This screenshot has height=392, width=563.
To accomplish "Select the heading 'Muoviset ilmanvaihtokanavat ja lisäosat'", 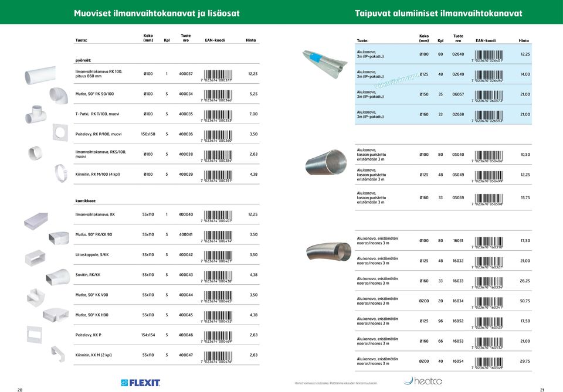I will [157, 13].
